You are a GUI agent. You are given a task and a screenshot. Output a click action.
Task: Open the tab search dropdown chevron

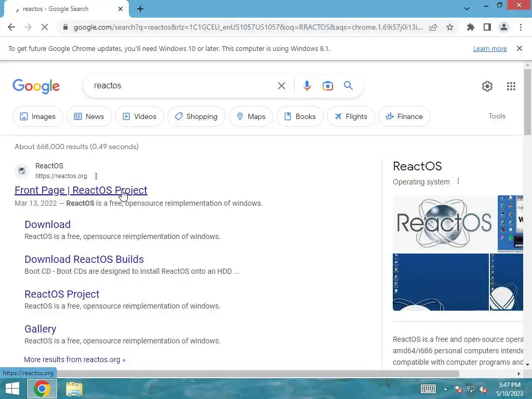tap(467, 9)
